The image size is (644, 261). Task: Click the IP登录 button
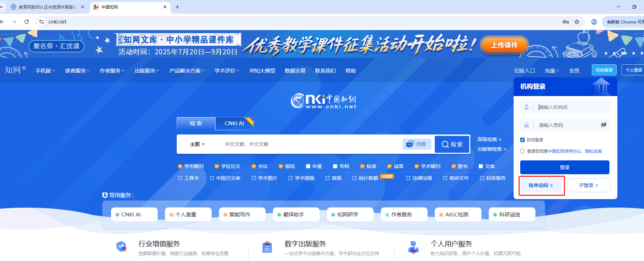pyautogui.click(x=589, y=185)
